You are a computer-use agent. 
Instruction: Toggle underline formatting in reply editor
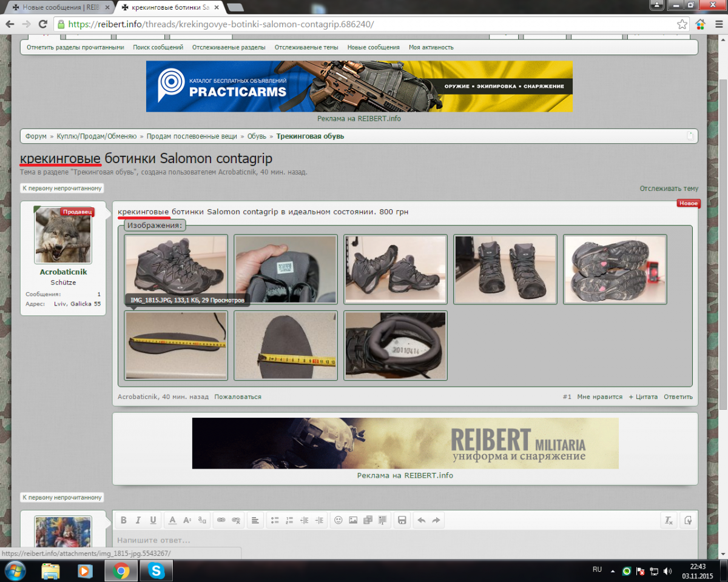153,520
